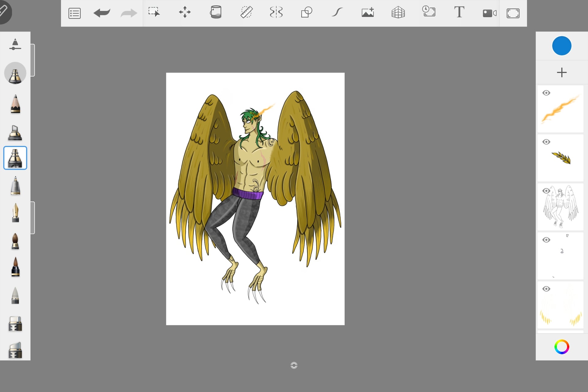This screenshot has height=392, width=588.
Task: Select the golden laurel layer thumbnail
Action: (x=560, y=158)
